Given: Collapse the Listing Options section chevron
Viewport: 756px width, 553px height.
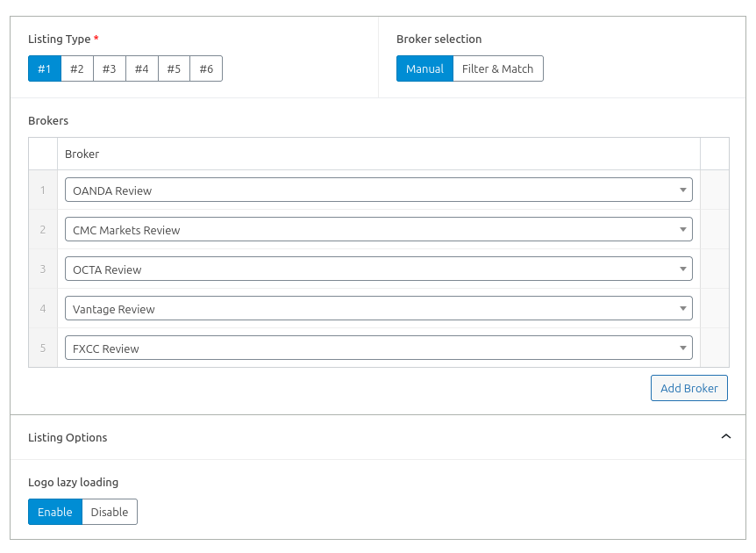Looking at the screenshot, I should point(725,437).
